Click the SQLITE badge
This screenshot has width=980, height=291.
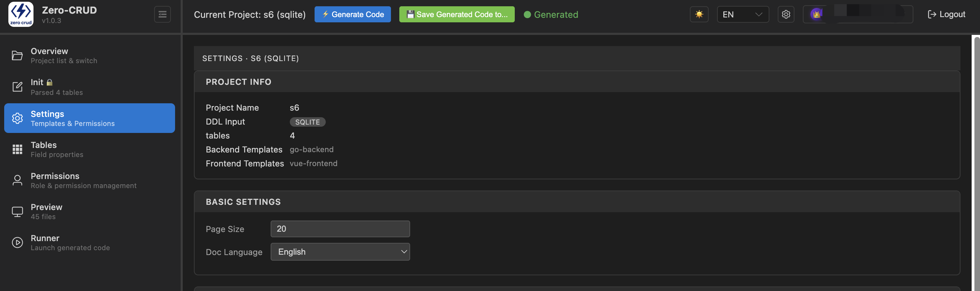(307, 122)
